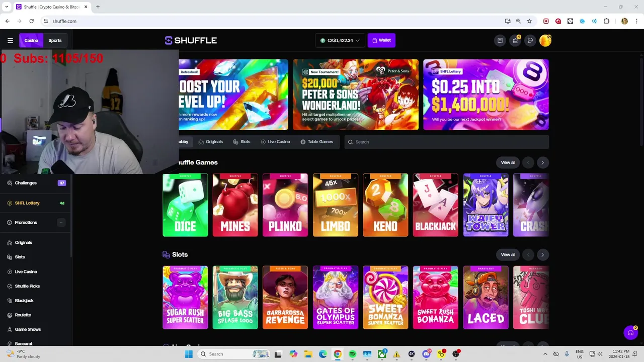This screenshot has width=644, height=362.
Task: Bookmark this page with the star icon
Action: [x=529, y=21]
